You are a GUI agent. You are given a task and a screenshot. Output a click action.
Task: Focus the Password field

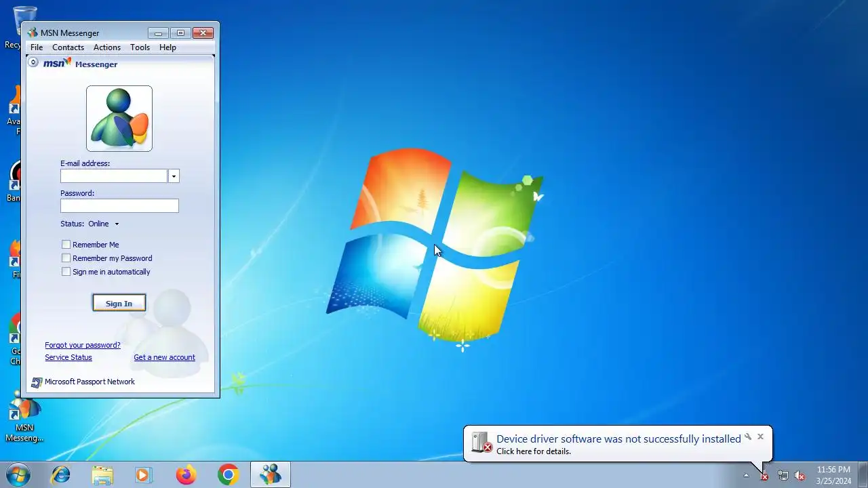point(119,205)
